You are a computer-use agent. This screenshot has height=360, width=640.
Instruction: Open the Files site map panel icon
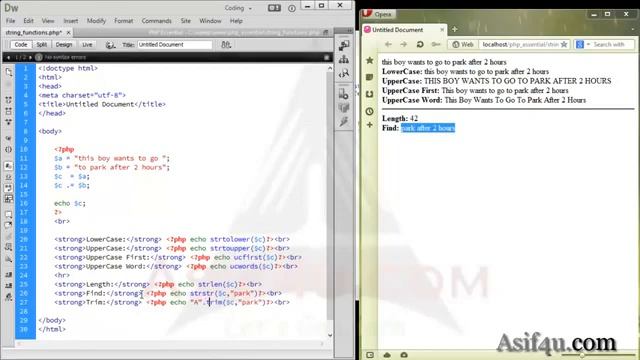(344, 60)
